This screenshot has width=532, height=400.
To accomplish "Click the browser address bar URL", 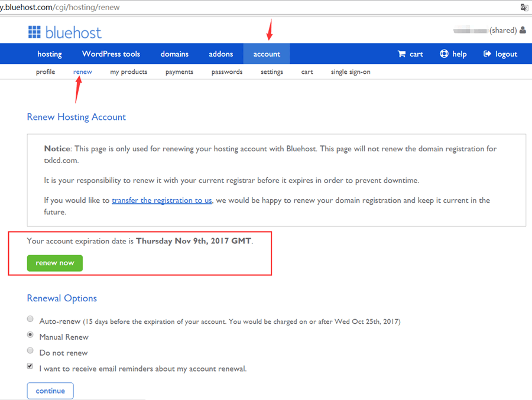I will pos(71,7).
